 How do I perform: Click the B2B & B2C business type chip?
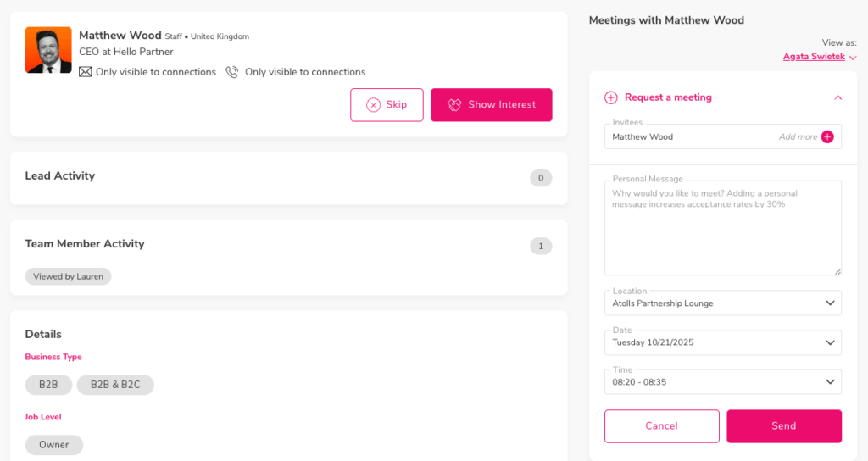[x=115, y=385]
